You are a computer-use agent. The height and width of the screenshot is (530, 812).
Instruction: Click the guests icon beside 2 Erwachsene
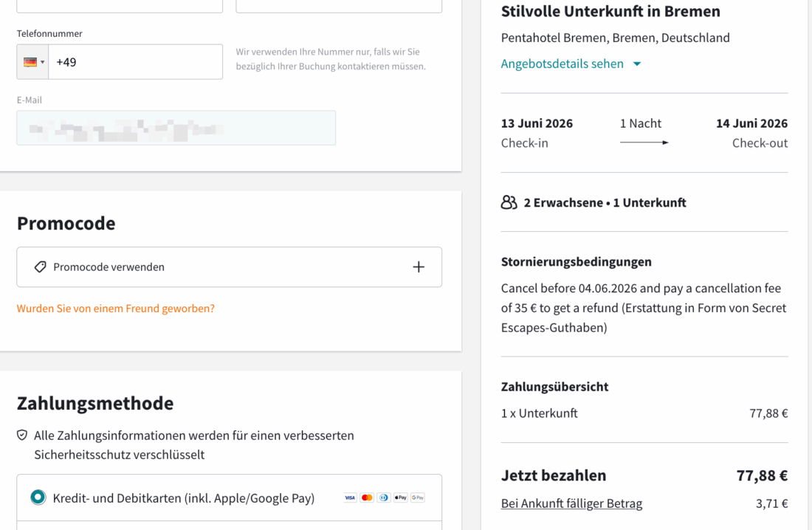click(509, 202)
